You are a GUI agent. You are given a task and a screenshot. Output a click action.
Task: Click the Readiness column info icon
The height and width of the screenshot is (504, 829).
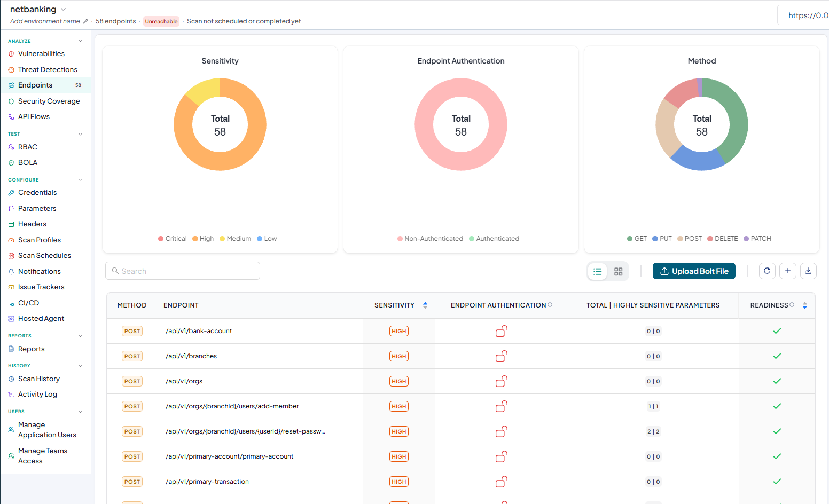(x=792, y=305)
